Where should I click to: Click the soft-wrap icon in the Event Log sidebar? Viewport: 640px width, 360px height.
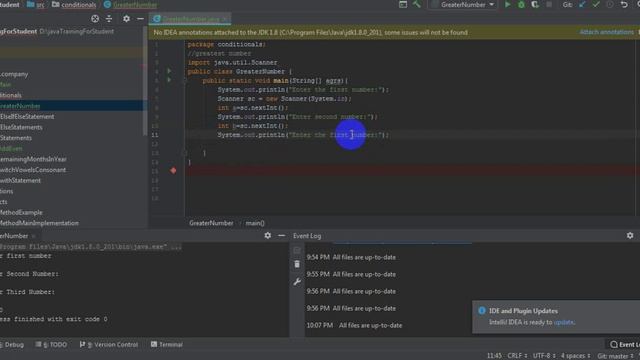tap(297, 250)
